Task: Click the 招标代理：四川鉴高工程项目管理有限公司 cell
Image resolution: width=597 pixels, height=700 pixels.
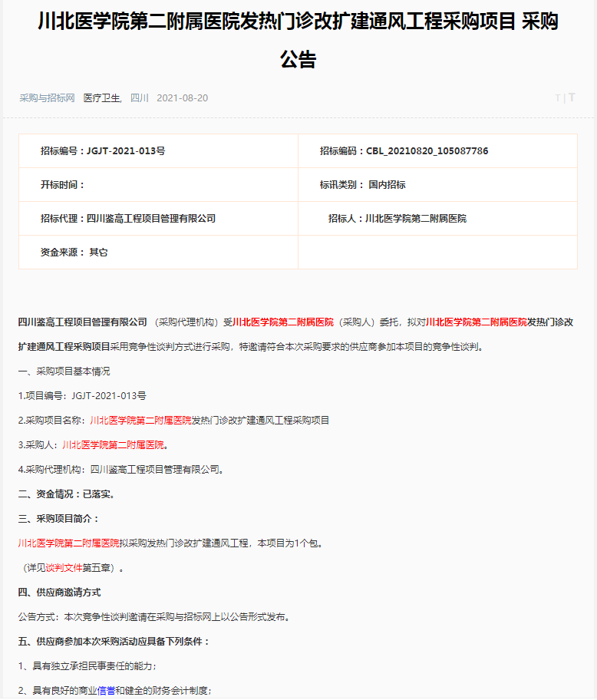Action: [x=158, y=218]
